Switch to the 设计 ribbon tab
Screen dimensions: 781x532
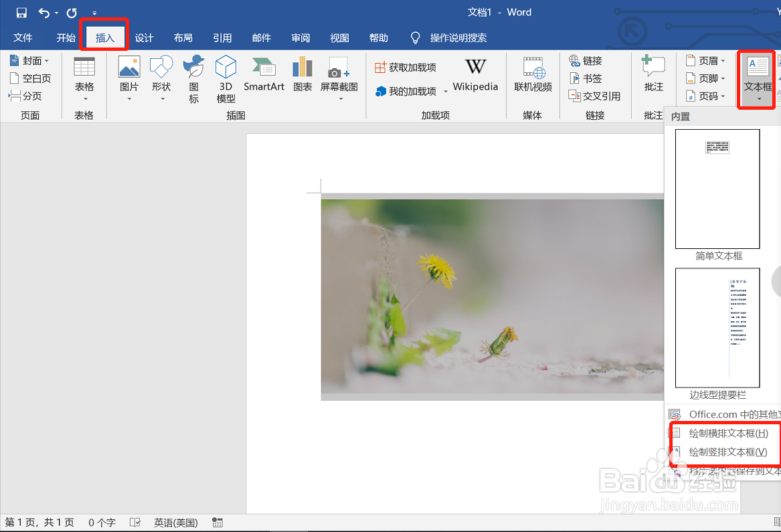tap(144, 37)
